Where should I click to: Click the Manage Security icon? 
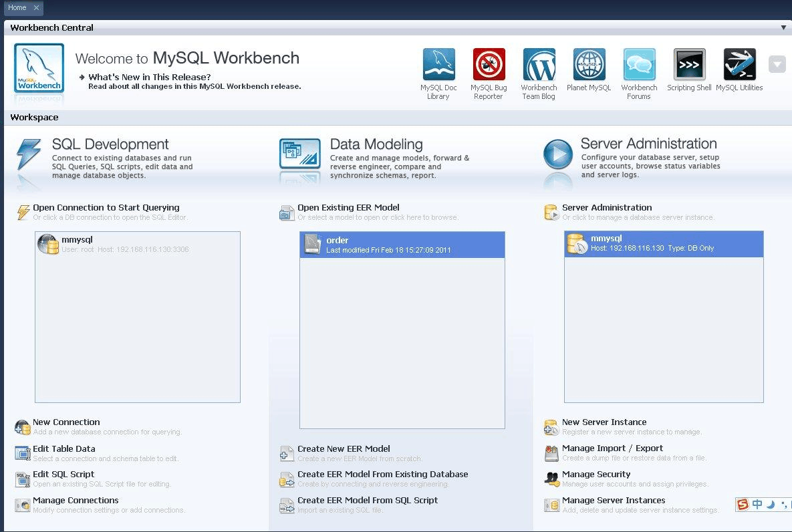tap(551, 479)
